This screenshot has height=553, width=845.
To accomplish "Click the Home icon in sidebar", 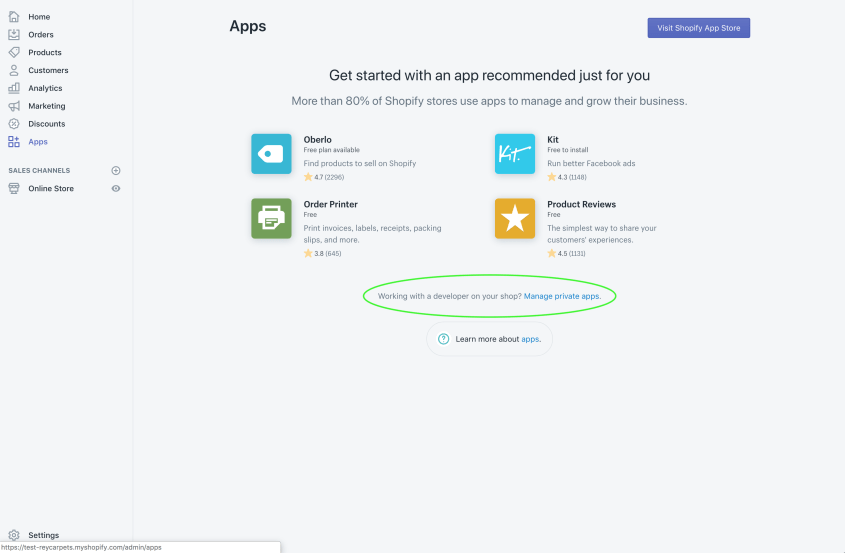I will click(x=14, y=17).
